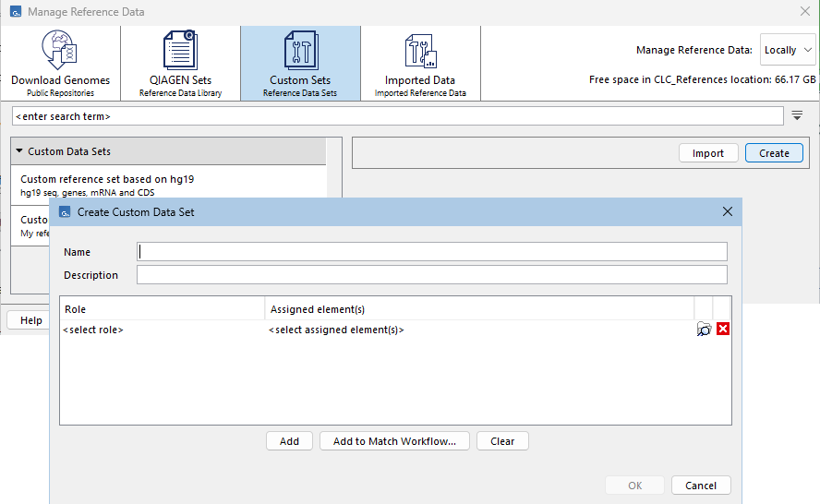Click the browse icon in role row

point(704,330)
